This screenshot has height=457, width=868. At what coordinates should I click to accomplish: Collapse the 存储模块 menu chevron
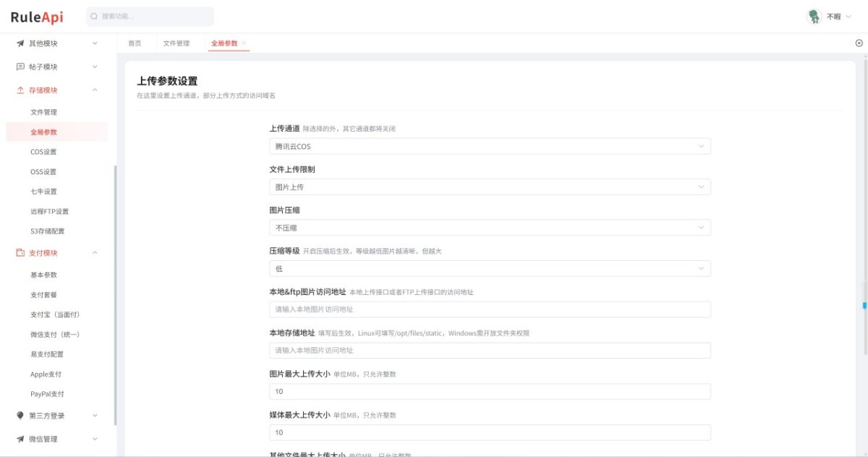point(95,90)
